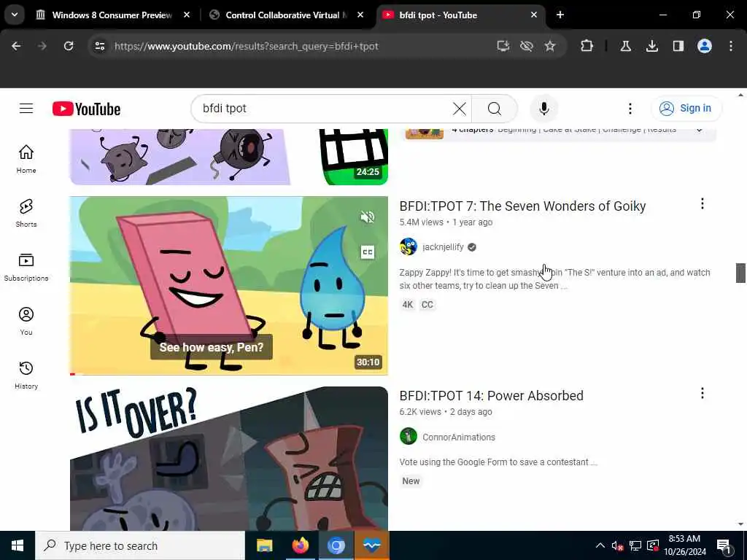
Task: Play the Eraser and Teardrop thumbnail video
Action: point(228,285)
